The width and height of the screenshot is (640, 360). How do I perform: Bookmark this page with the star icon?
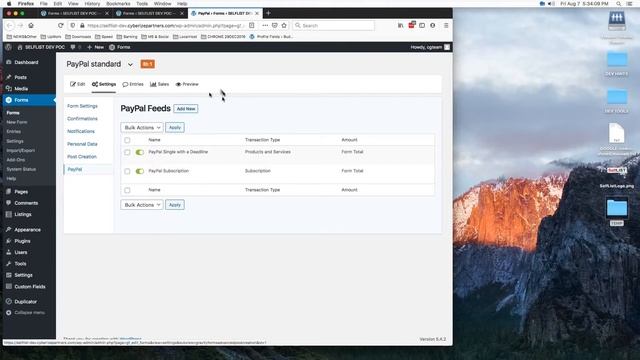pyautogui.click(x=284, y=25)
